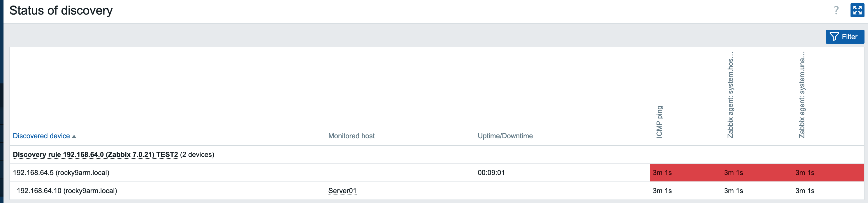Click the red system.una cell for 192.168.64.5

coord(805,173)
